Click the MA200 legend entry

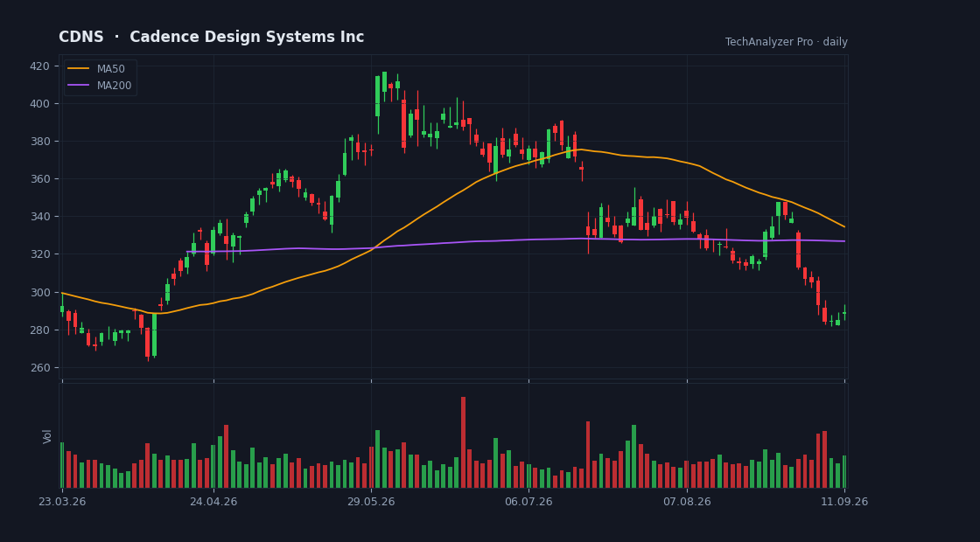(x=100, y=86)
